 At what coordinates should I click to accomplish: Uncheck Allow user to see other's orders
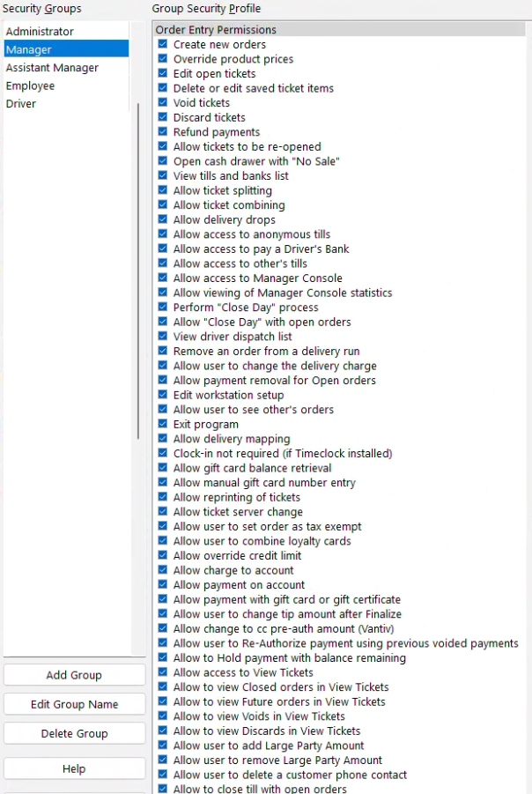click(x=162, y=409)
